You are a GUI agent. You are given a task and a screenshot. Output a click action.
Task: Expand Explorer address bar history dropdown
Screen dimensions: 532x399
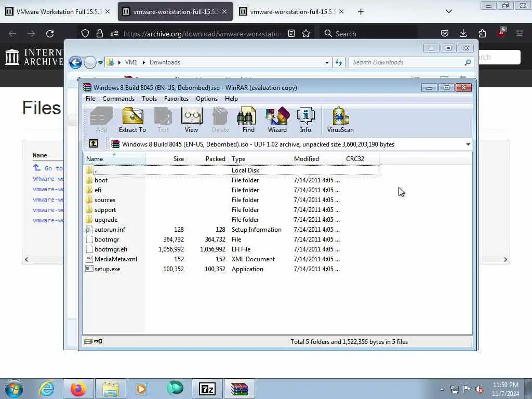(327, 62)
